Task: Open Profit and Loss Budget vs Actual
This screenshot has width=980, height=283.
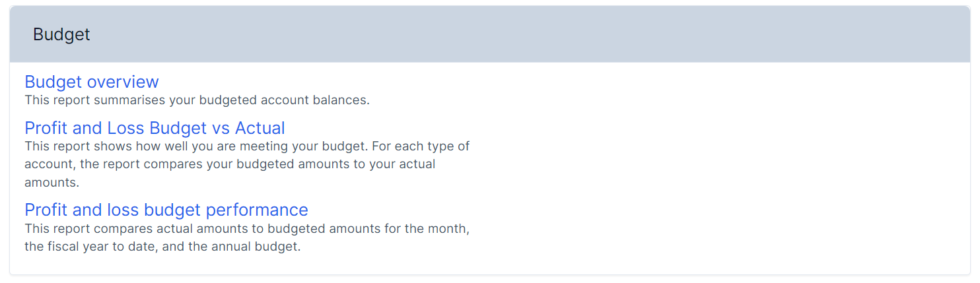Action: [155, 128]
